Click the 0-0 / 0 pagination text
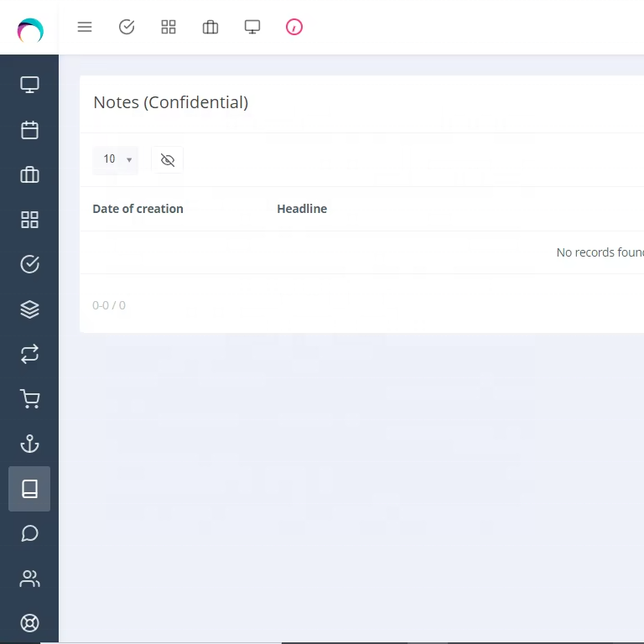Screen dimensions: 644x644 pos(109,305)
